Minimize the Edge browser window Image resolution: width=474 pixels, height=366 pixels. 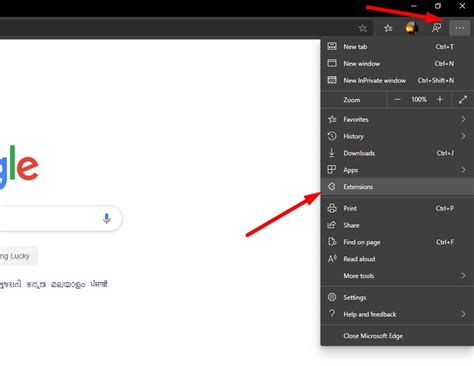tap(414, 6)
